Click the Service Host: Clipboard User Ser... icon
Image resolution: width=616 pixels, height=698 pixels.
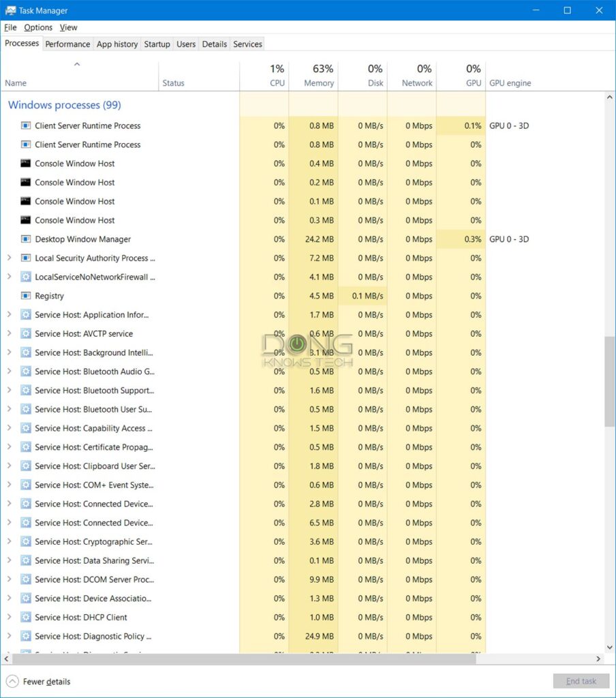click(26, 466)
